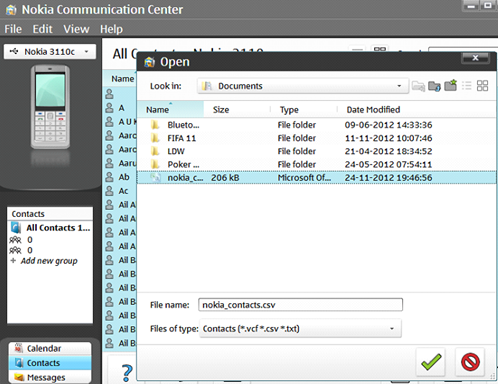Screen dimensions: 498x384
Task: Close the Open dialog
Action: point(476,58)
